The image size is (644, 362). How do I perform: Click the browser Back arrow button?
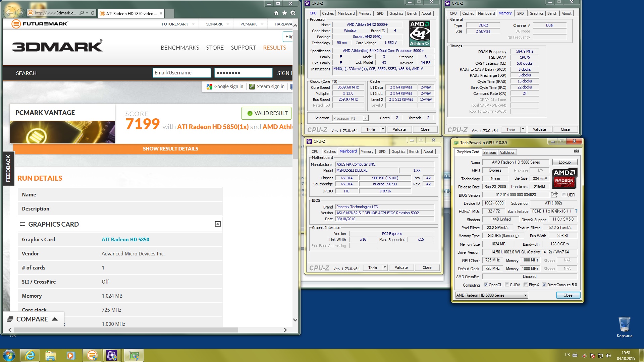pyautogui.click(x=10, y=12)
